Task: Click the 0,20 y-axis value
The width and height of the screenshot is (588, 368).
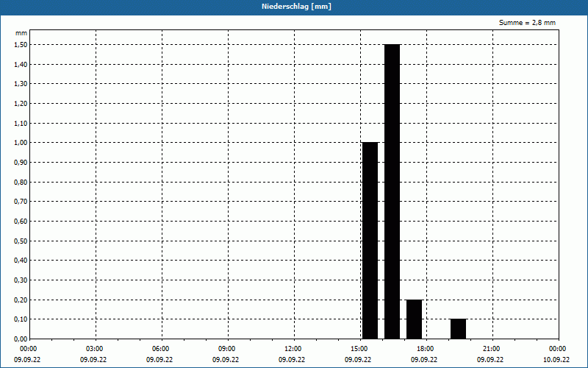Action: [21, 300]
